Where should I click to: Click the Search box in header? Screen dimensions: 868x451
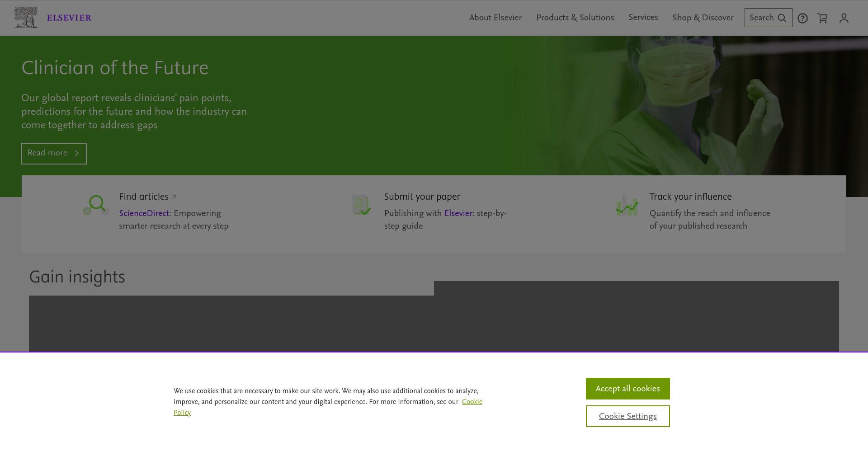(768, 18)
